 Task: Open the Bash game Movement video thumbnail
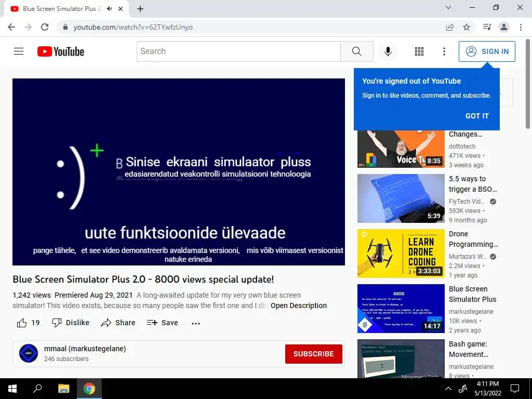click(401, 358)
